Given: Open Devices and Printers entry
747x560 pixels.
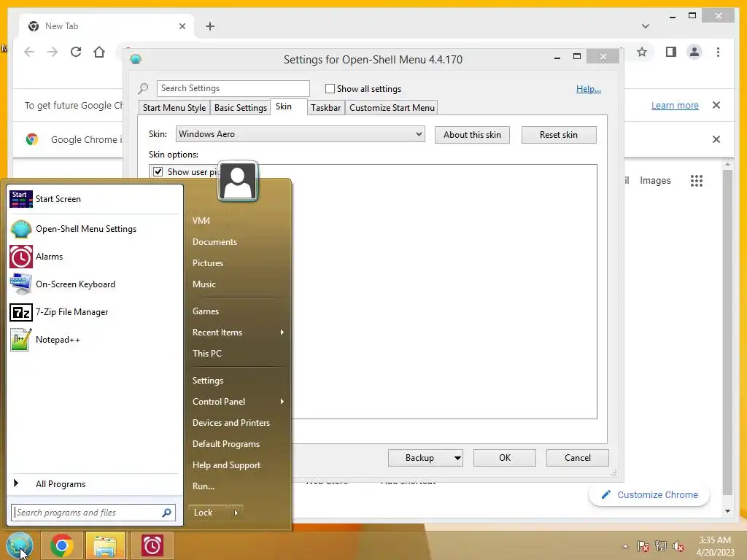Looking at the screenshot, I should point(231,423).
